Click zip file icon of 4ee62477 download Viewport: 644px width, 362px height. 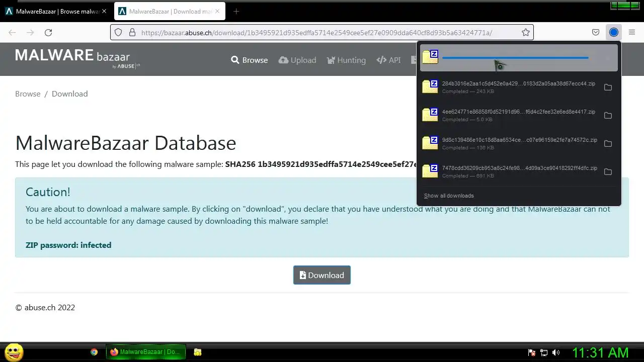pyautogui.click(x=430, y=114)
